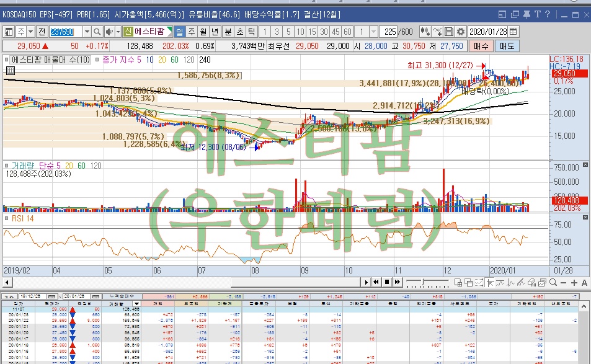The width and height of the screenshot is (591, 364).
Task: Select the 10 interval button
Action: coord(300,32)
